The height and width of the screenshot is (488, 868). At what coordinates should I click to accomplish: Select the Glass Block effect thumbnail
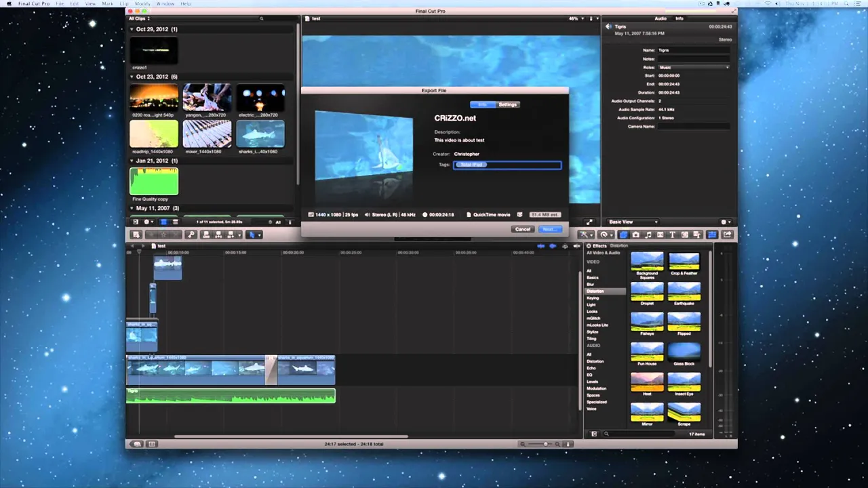coord(684,353)
